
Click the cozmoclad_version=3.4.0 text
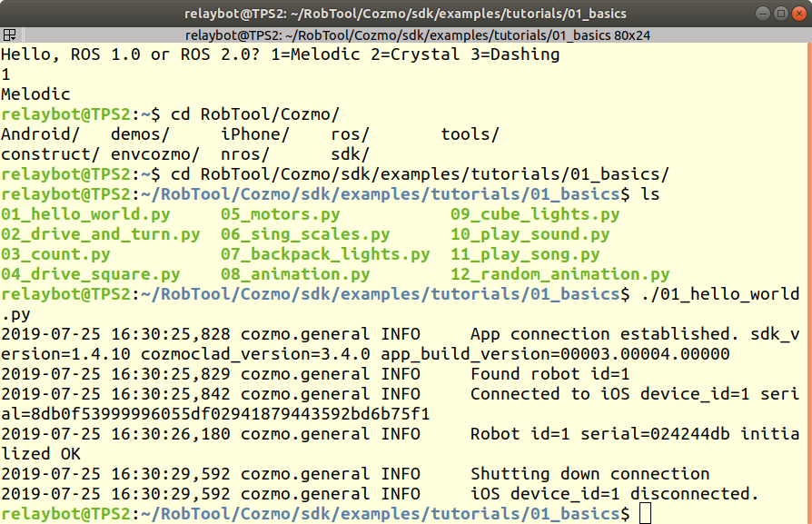coord(255,354)
